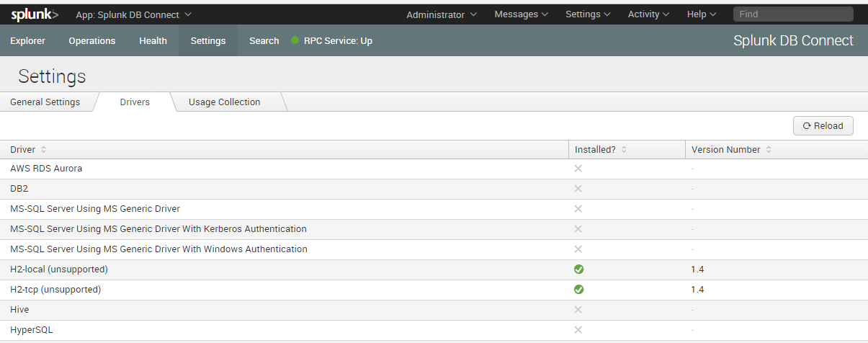This screenshot has width=868, height=343.
Task: Sort by the Installed? column
Action: [x=600, y=150]
